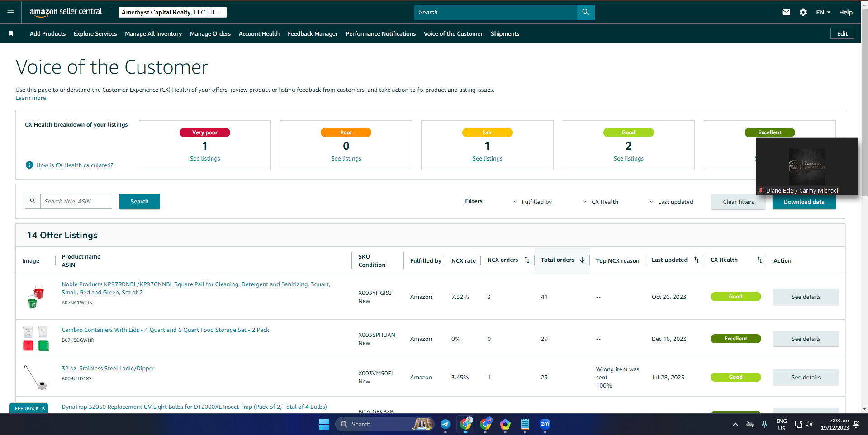Viewport: 868px width, 435px height.
Task: Click Download data button
Action: tap(804, 202)
